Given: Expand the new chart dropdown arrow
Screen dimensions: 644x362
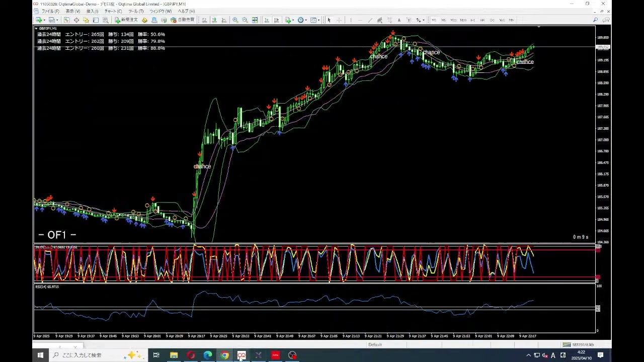Looking at the screenshot, I should click(x=44, y=20).
